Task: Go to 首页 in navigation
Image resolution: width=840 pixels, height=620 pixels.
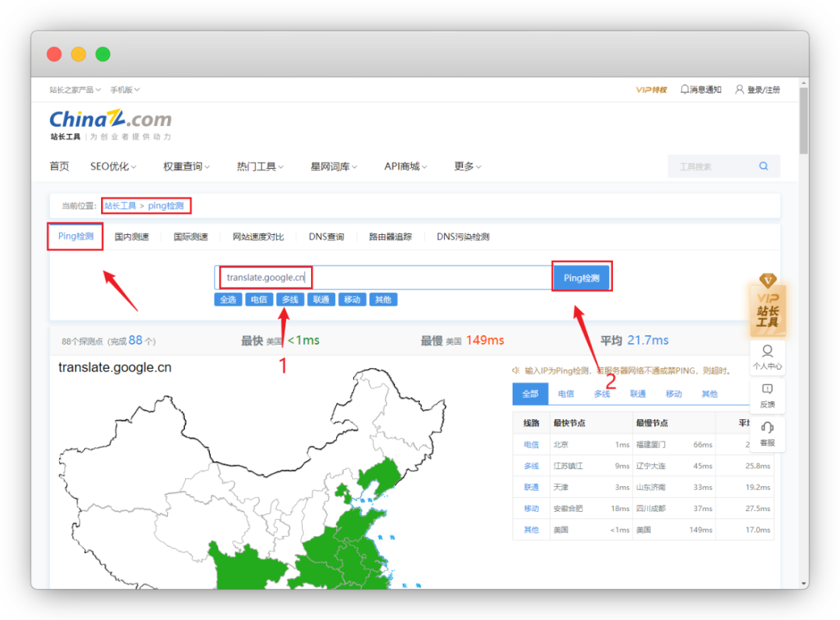Action: pyautogui.click(x=59, y=166)
